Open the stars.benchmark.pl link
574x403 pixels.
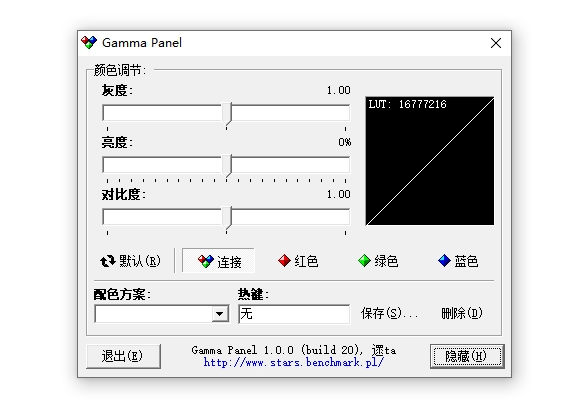(294, 362)
